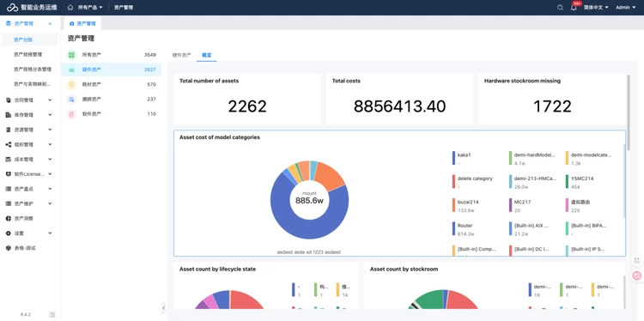Click the cloud logo of 智能业务运维
Image resolution: width=644 pixels, height=321 pixels.
click(12, 8)
